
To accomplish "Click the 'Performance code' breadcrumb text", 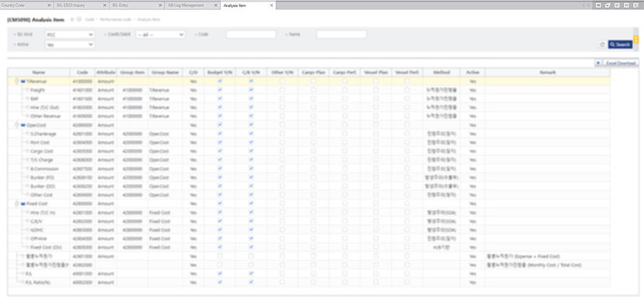I will pyautogui.click(x=116, y=19).
